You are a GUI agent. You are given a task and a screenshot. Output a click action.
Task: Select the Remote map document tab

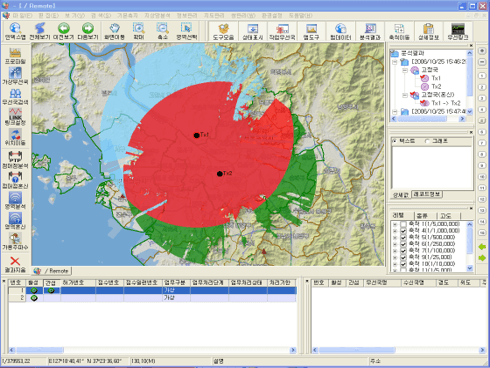(x=52, y=271)
